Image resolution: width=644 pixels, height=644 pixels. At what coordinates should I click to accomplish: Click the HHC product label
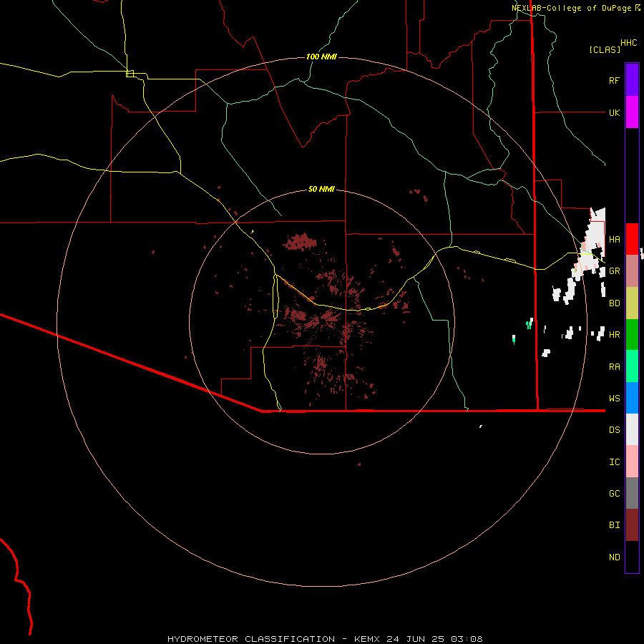628,43
